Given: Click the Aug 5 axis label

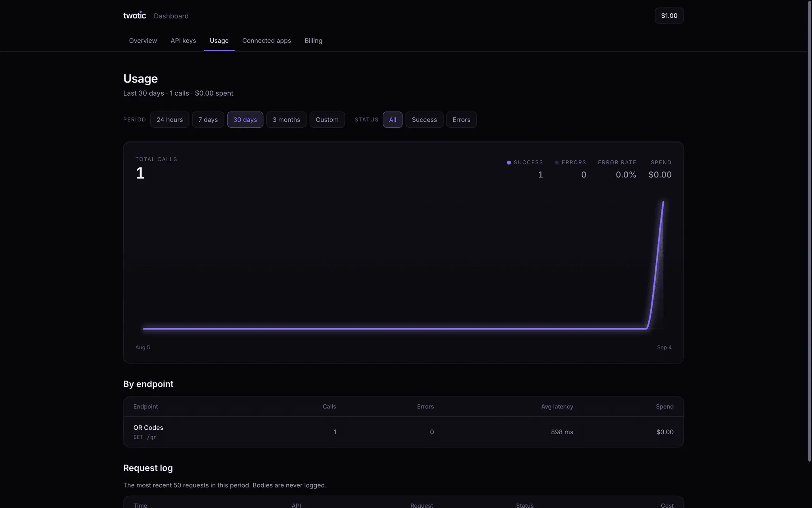Looking at the screenshot, I should click(x=143, y=347).
